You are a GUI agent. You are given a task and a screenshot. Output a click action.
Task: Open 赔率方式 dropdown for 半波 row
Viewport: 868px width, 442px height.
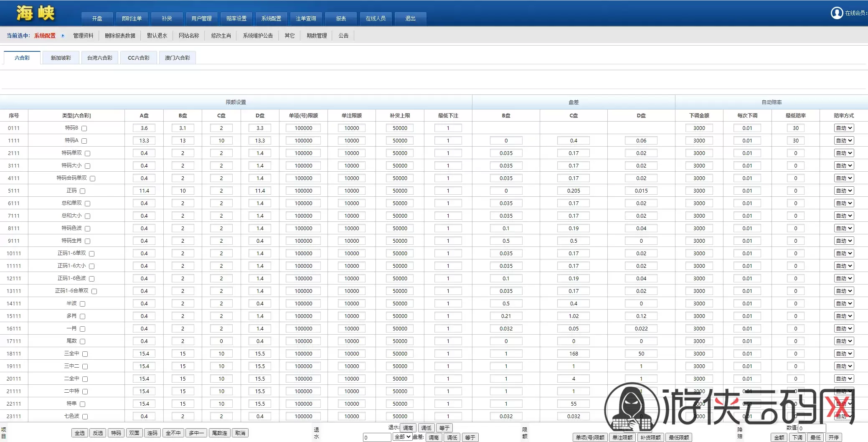pos(844,304)
